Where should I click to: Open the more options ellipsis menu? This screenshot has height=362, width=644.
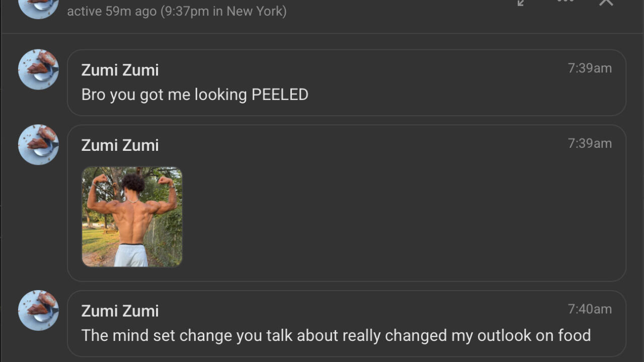tap(565, 2)
